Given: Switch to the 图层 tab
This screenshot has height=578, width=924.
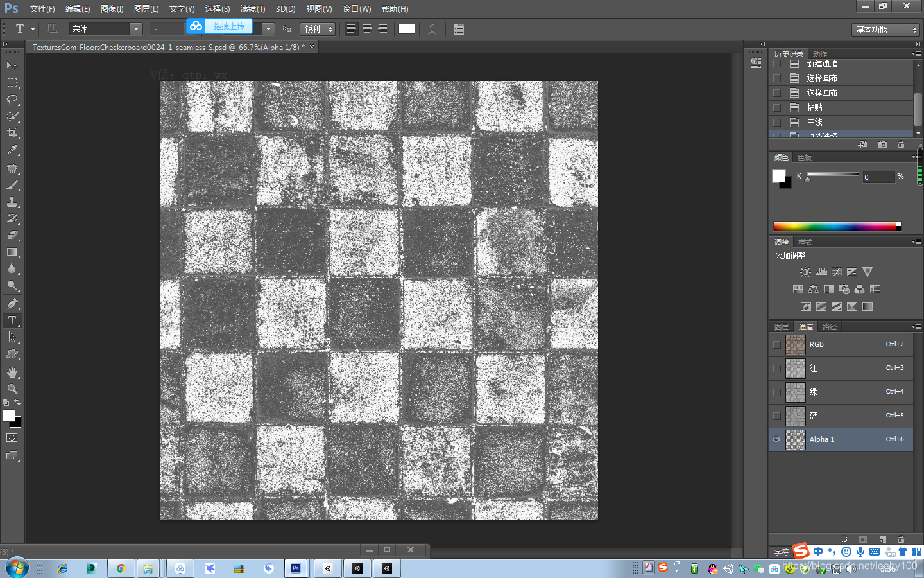Looking at the screenshot, I should pos(782,327).
